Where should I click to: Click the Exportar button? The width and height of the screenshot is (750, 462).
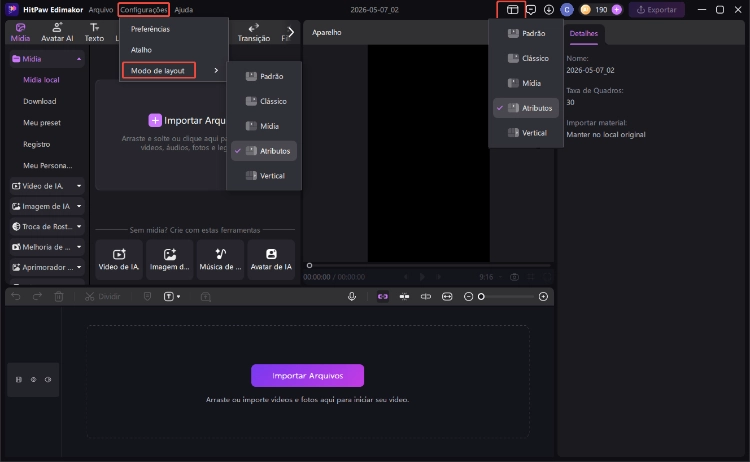(x=656, y=10)
